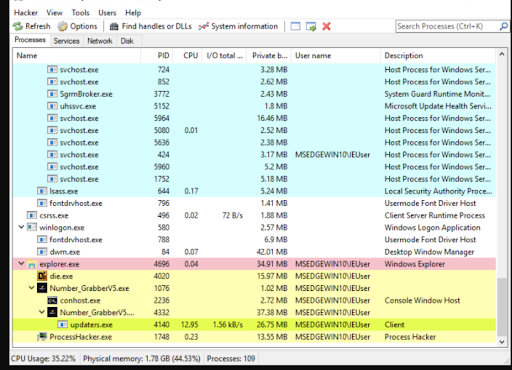The width and height of the screenshot is (512, 370).
Task: Click the SgrmBroker.exe process icon
Action: coord(52,94)
